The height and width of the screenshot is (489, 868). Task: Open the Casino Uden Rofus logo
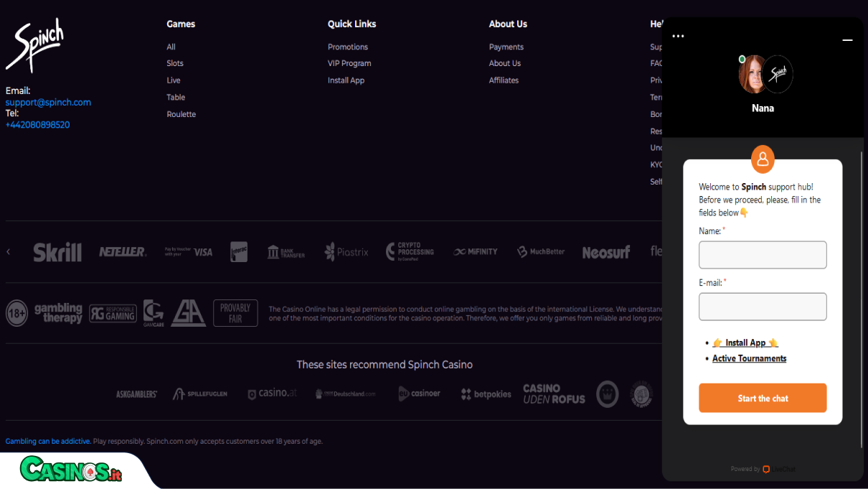pos(554,393)
